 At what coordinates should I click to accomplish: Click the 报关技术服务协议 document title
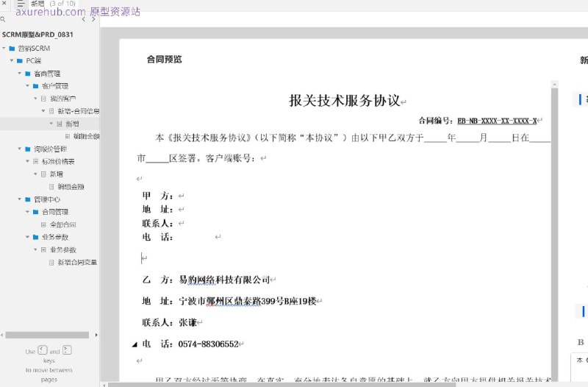tap(345, 101)
